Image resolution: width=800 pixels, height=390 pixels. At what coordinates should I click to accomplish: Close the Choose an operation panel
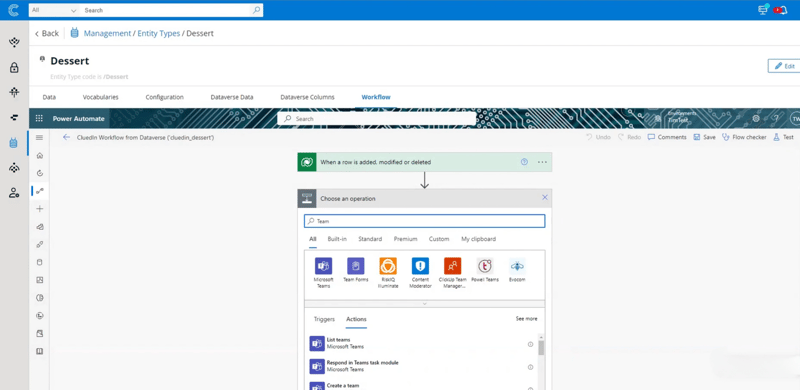(x=544, y=197)
